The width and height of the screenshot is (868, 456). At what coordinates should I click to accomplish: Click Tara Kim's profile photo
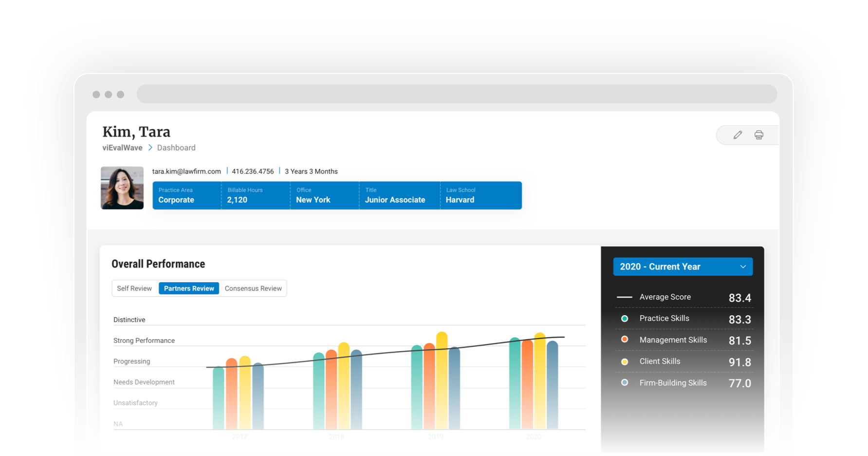(122, 188)
